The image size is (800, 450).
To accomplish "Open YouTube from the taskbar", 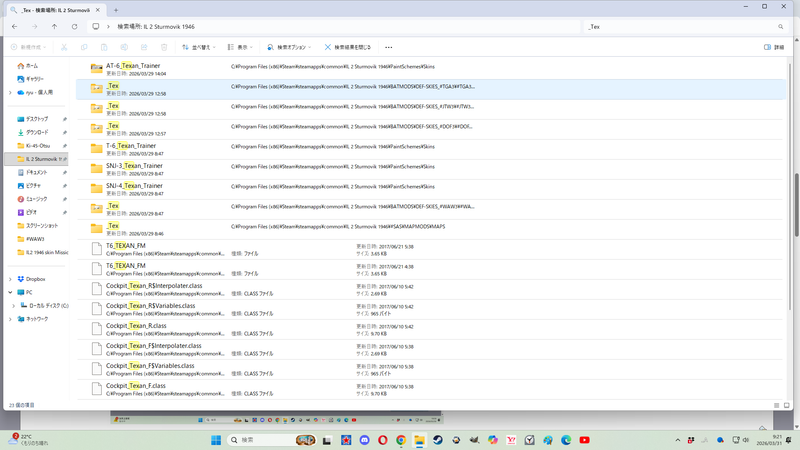I will pos(585,440).
